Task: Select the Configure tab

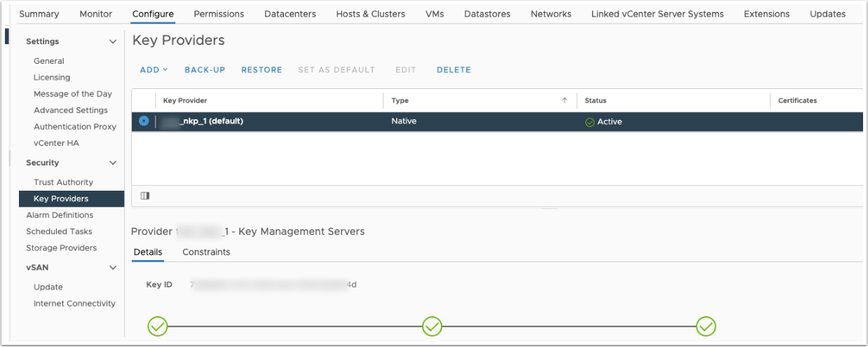Action: tap(153, 14)
